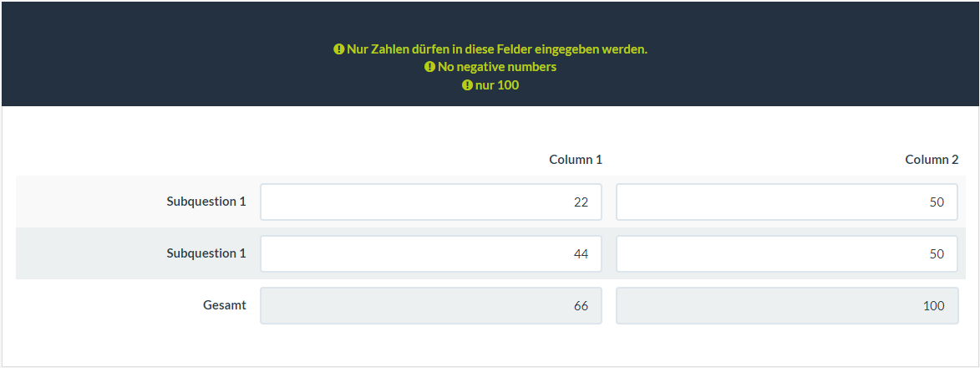Image resolution: width=980 pixels, height=368 pixels.
Task: Click the 'Subquestion 1' label in second row
Action: tap(206, 253)
